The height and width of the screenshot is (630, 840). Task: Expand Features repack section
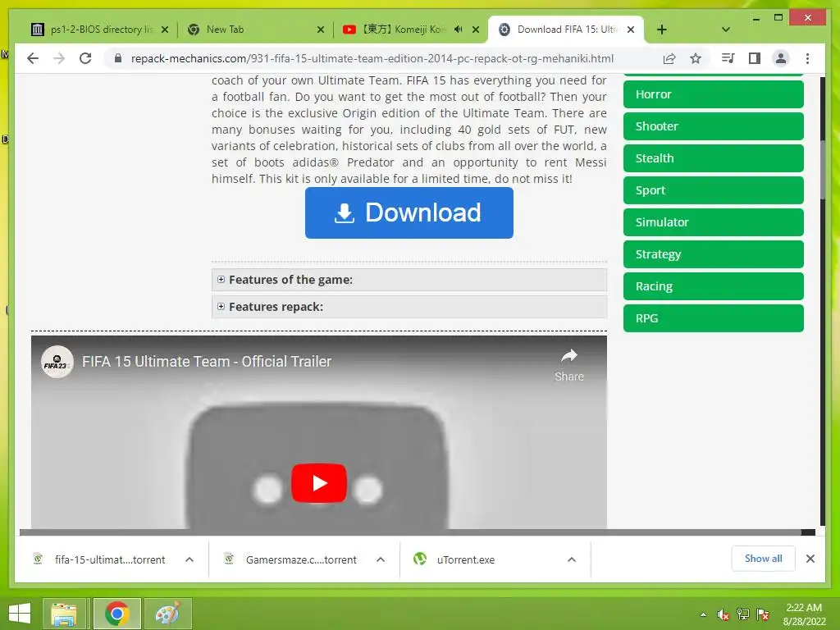pyautogui.click(x=409, y=307)
